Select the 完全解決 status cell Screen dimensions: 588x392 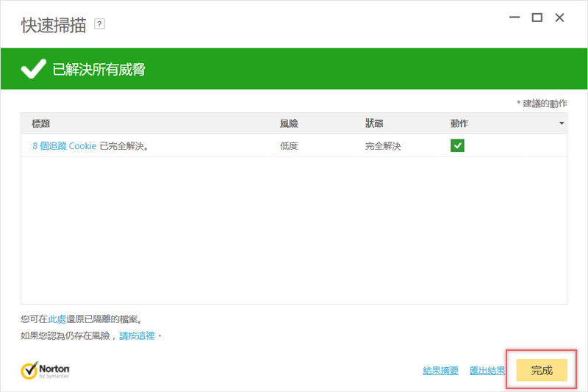coord(383,146)
